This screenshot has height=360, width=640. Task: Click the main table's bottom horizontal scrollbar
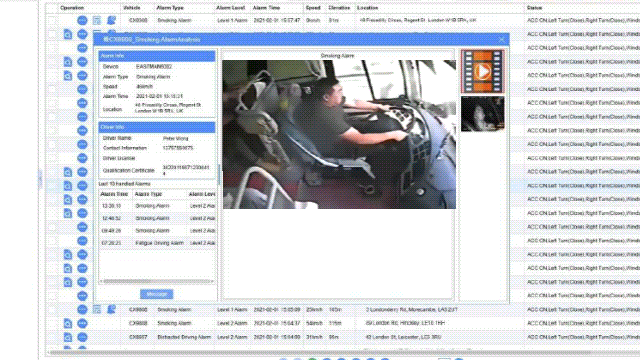tap(320, 352)
